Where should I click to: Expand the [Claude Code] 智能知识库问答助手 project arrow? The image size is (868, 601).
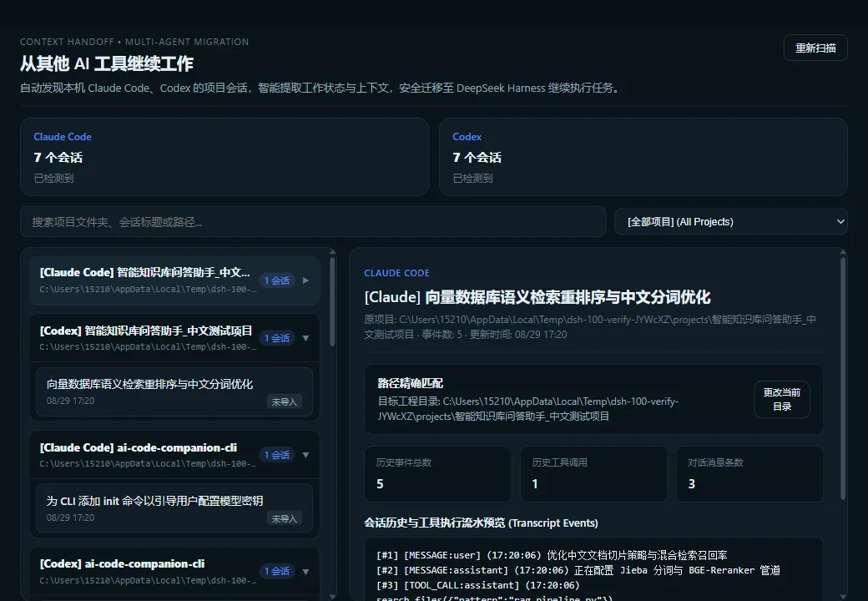305,280
